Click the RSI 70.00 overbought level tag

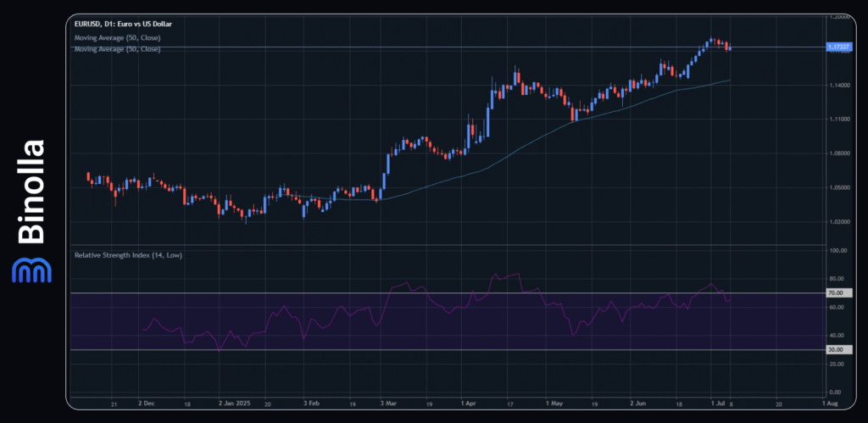834,292
